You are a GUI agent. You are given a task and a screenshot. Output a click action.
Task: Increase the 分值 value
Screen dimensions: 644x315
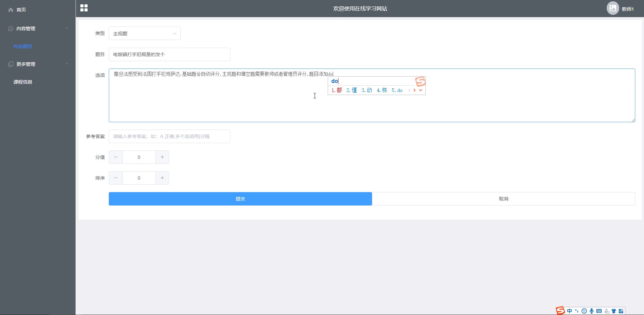[x=162, y=157]
